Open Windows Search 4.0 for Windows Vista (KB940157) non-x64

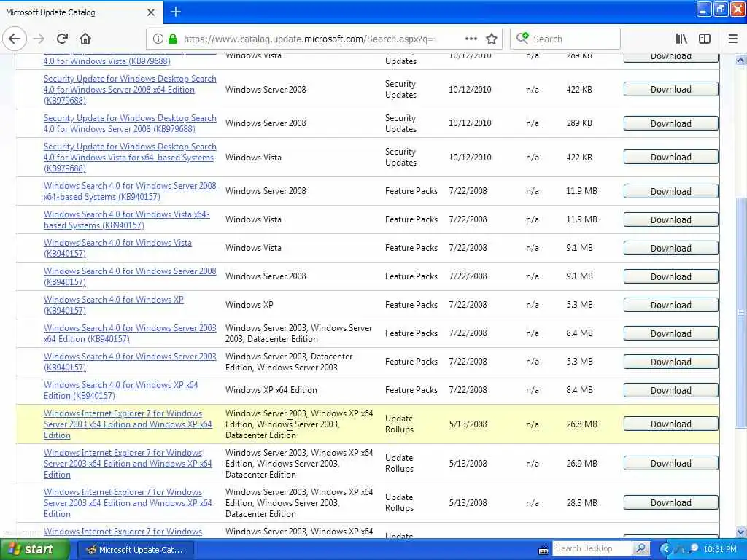[x=117, y=248]
